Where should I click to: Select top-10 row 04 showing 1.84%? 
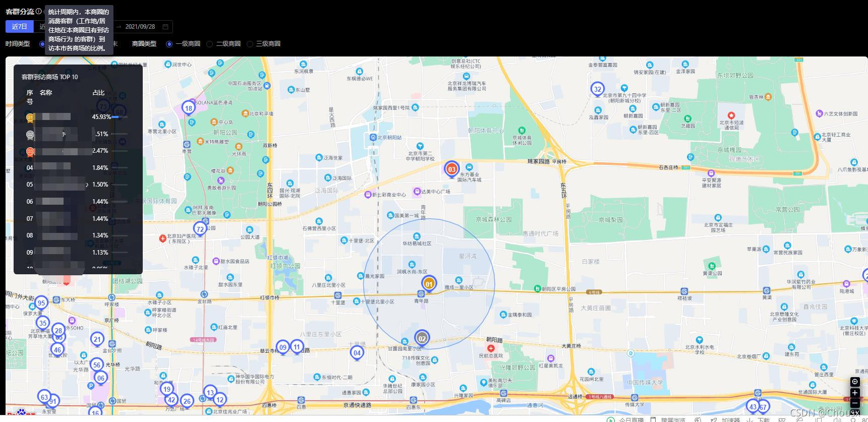tap(77, 168)
